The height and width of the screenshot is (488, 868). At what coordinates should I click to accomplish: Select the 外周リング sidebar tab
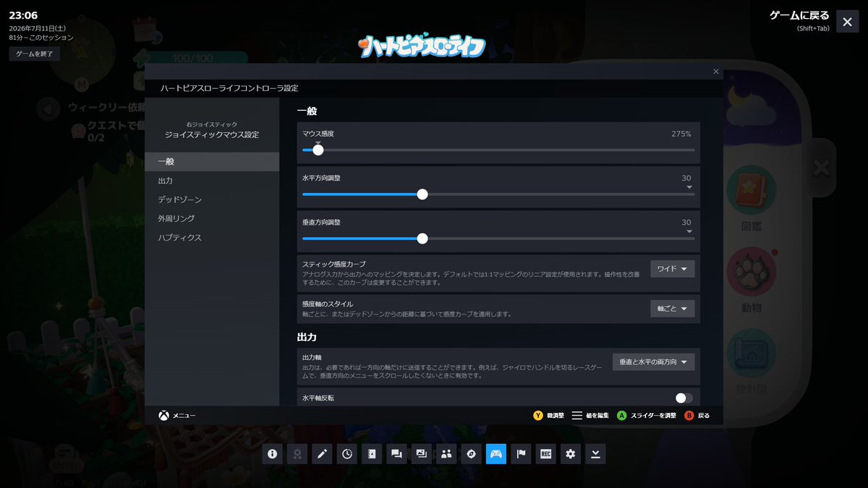click(x=212, y=218)
